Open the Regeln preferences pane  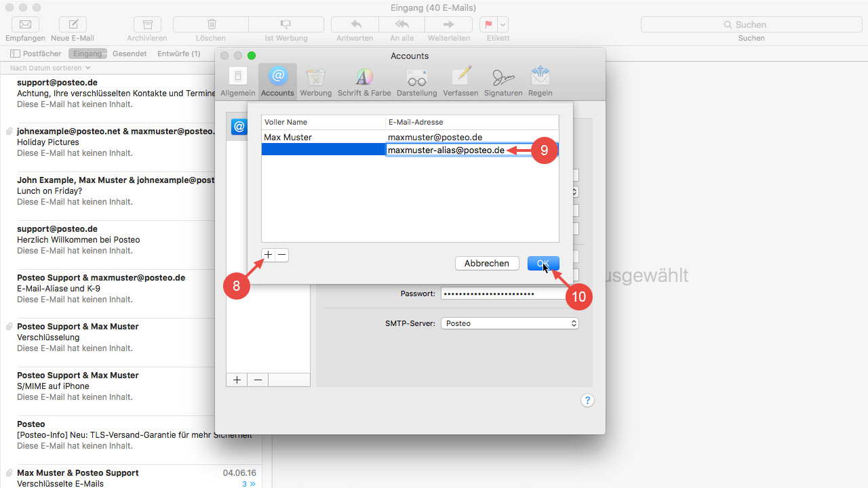click(540, 81)
